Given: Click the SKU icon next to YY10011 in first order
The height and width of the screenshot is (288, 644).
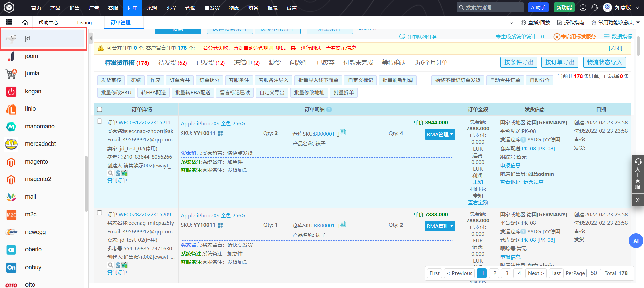Looking at the screenshot, I should (220, 133).
